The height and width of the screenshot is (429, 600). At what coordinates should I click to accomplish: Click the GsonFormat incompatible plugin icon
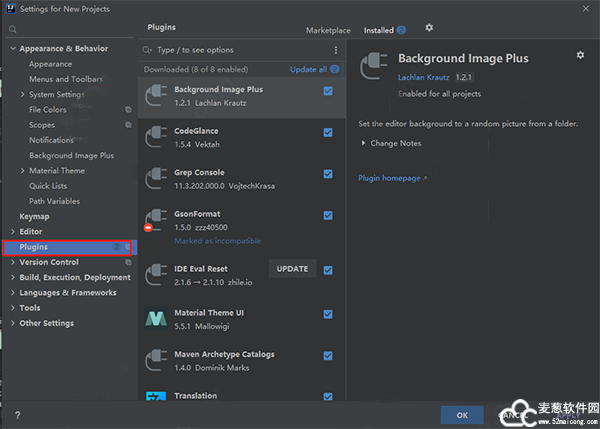click(156, 219)
